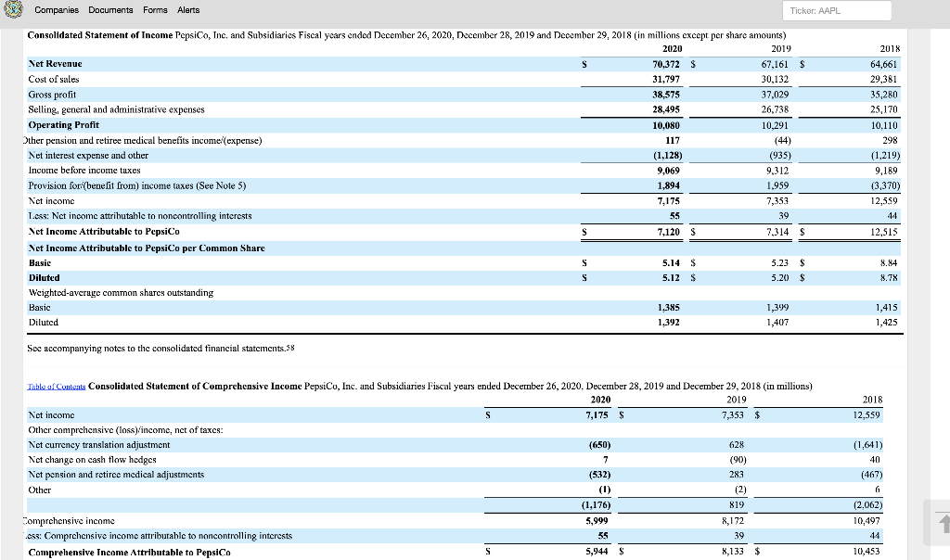
Task: Focus the Ticker search field
Action: coord(837,11)
